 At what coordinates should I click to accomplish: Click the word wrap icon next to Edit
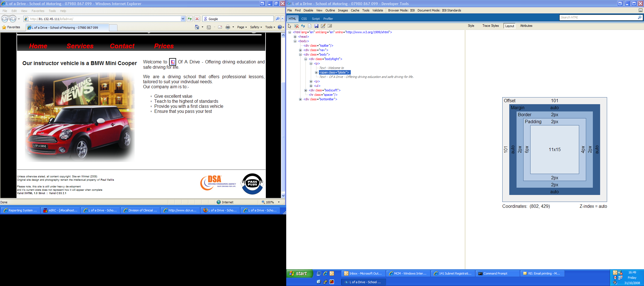click(330, 26)
